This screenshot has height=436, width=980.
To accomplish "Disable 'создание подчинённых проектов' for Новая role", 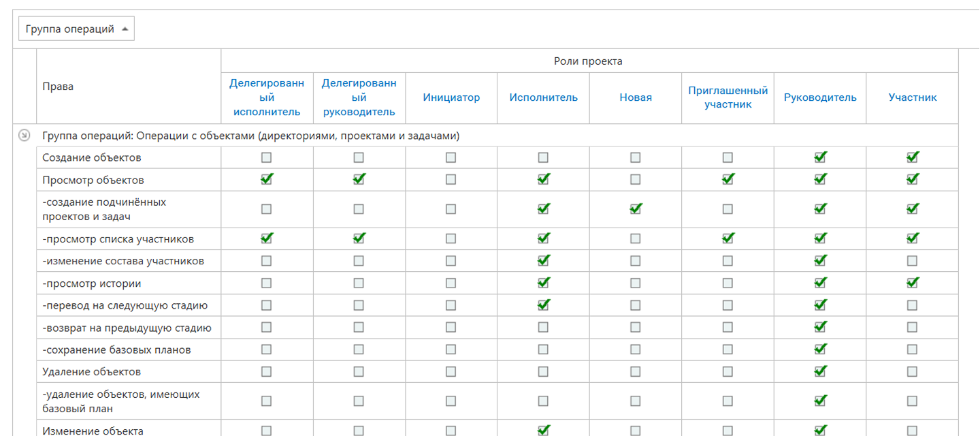I will (635, 209).
